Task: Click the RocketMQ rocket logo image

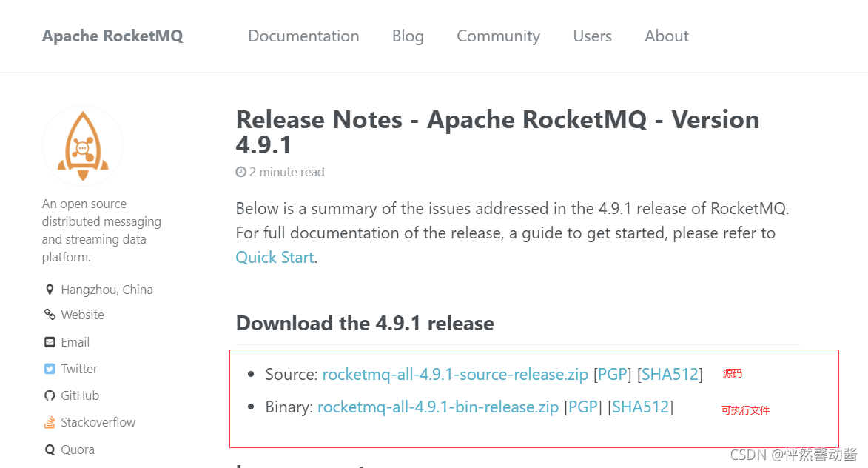Action: (x=83, y=146)
